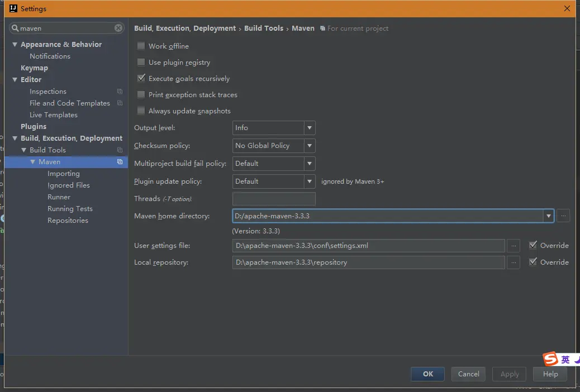Open Keymap settings page
This screenshot has height=392, width=580.
pyautogui.click(x=35, y=68)
